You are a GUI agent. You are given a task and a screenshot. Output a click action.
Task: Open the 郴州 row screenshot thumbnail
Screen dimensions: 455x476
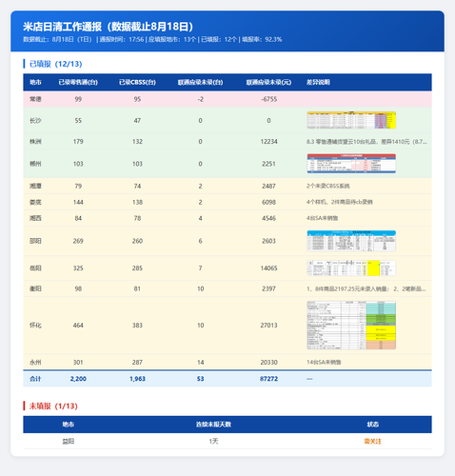(351, 164)
